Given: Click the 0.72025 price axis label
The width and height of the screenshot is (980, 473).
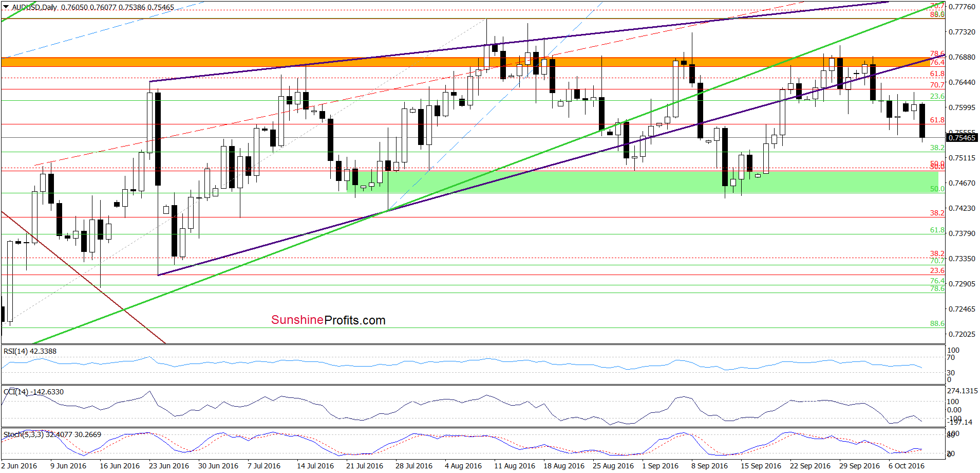Looking at the screenshot, I should tap(962, 334).
